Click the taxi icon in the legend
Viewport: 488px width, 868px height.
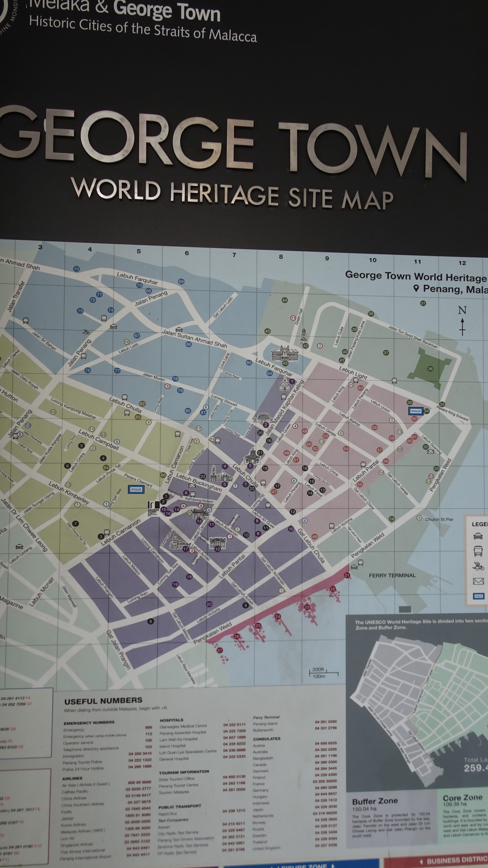[x=478, y=536]
